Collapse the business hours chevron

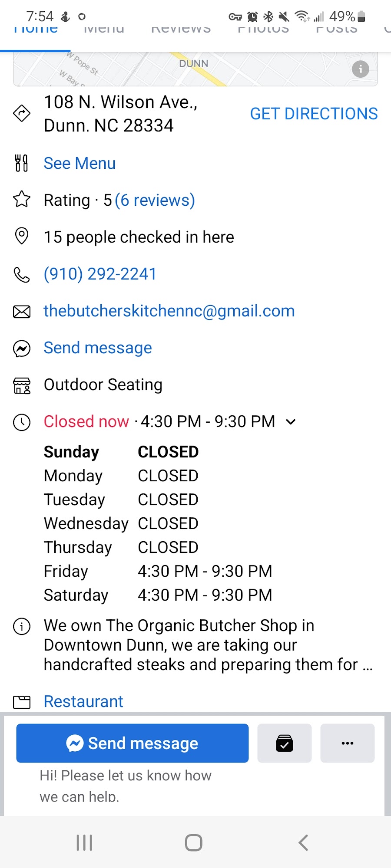pos(291,421)
